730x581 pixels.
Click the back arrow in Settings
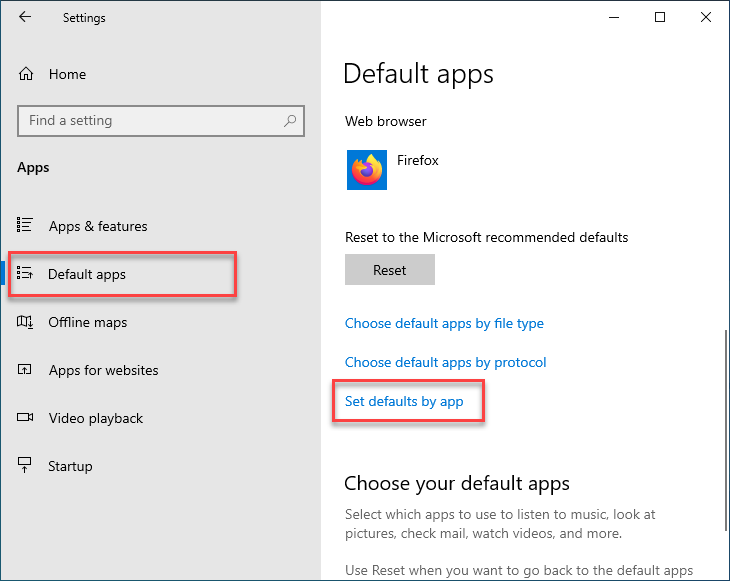point(25,17)
